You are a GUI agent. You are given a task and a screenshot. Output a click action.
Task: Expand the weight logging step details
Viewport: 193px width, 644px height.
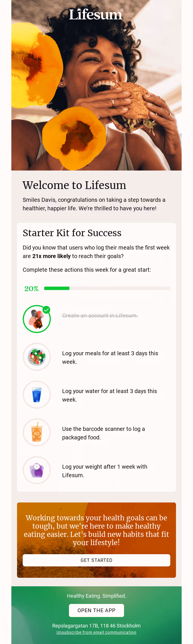click(105, 470)
